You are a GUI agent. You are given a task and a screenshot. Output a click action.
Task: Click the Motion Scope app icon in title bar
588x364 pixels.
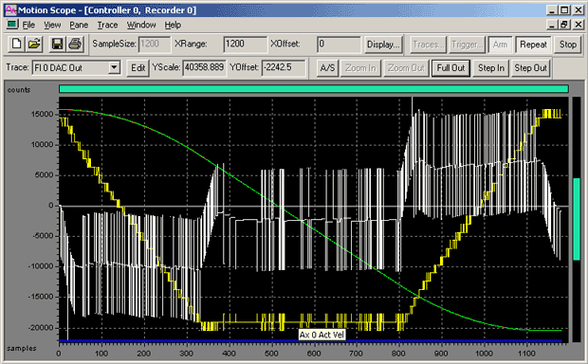click(x=10, y=10)
